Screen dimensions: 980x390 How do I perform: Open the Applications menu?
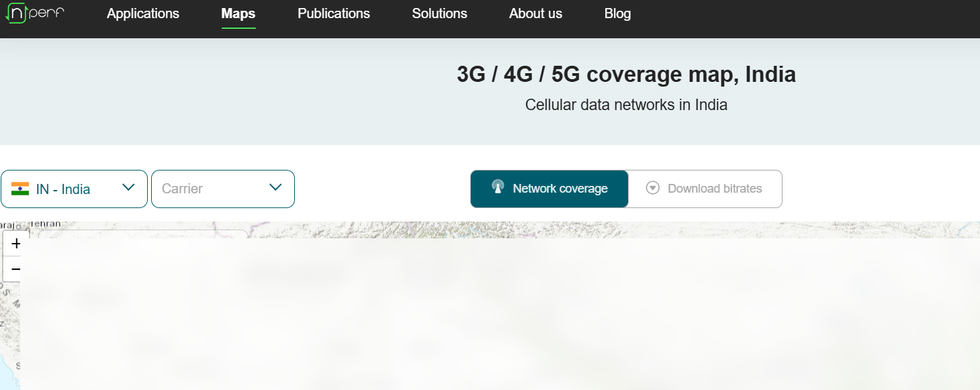142,13
